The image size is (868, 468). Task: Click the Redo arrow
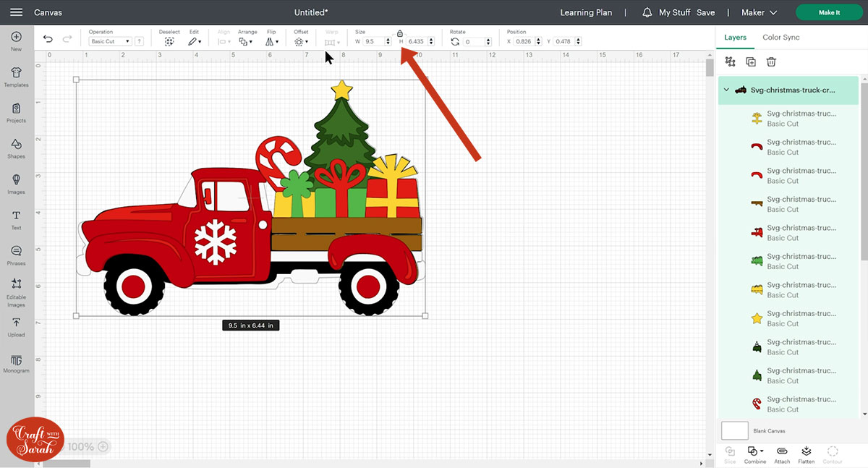[67, 39]
